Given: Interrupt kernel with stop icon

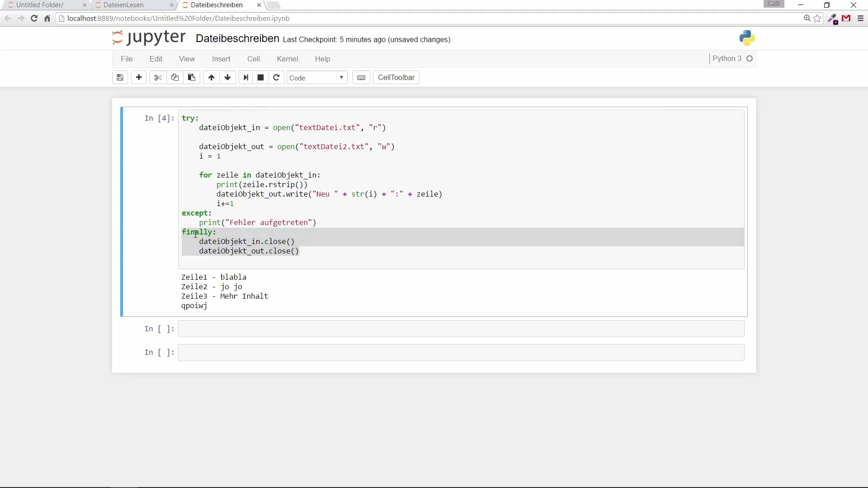Looking at the screenshot, I should 261,78.
